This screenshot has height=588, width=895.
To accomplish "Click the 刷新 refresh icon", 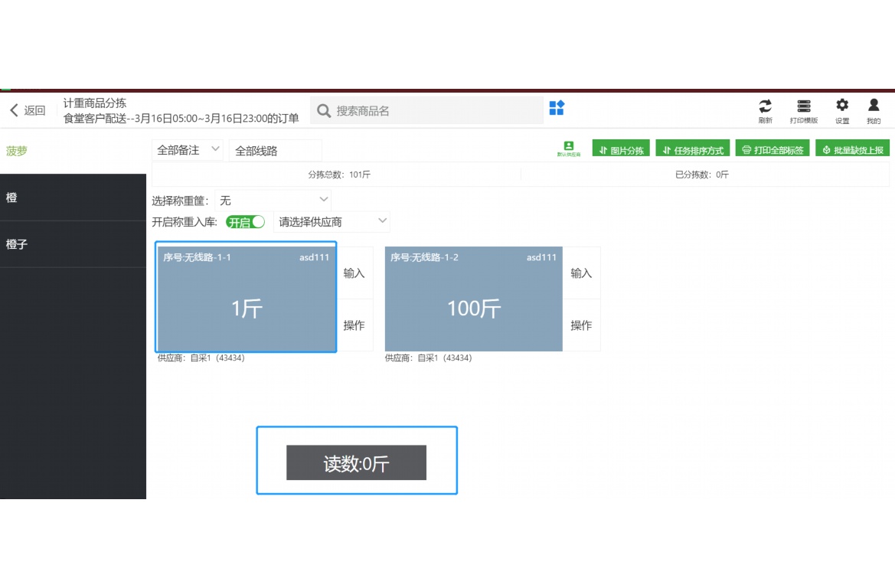I will (765, 107).
